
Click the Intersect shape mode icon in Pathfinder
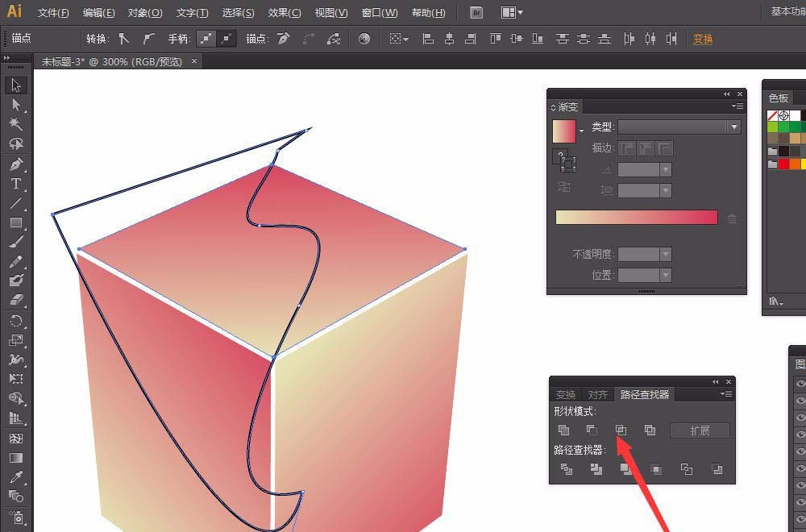click(621, 430)
